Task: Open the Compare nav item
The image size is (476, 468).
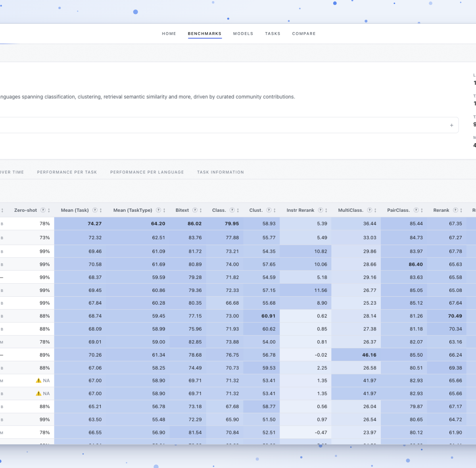Action: coord(304,34)
